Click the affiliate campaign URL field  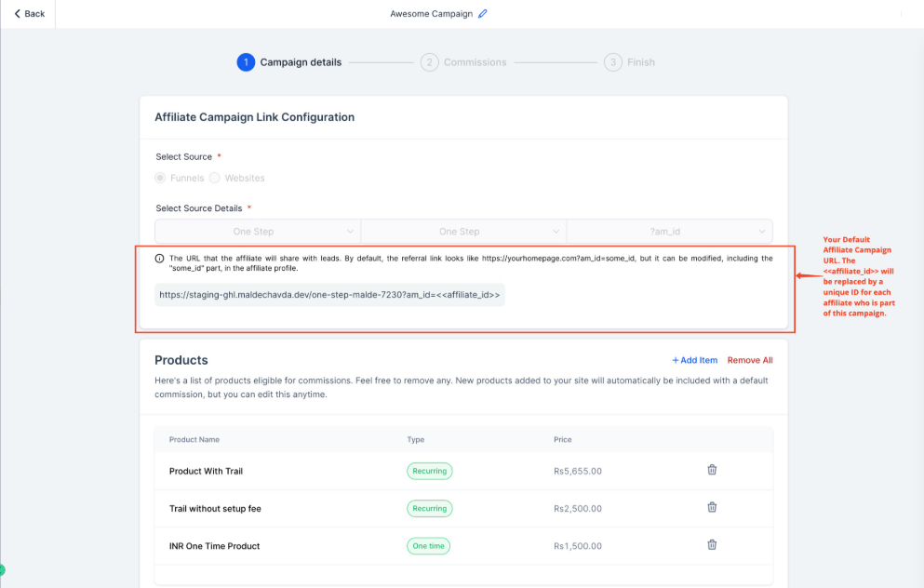[x=329, y=295]
